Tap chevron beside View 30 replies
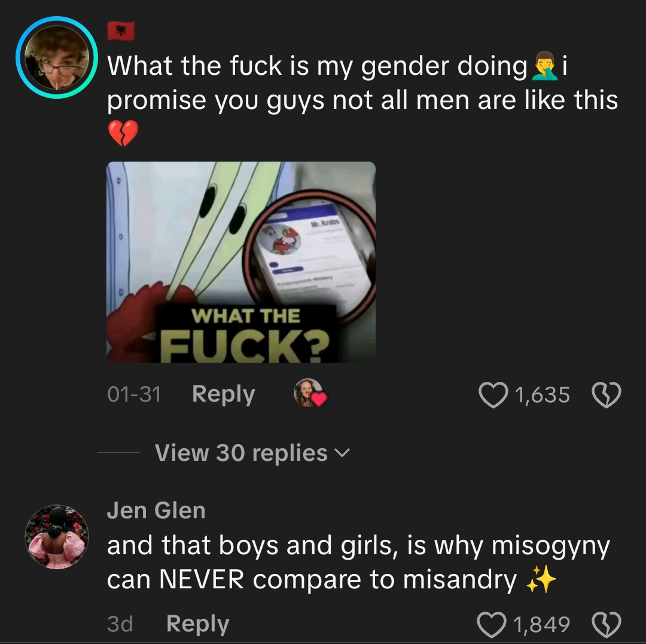 point(342,453)
